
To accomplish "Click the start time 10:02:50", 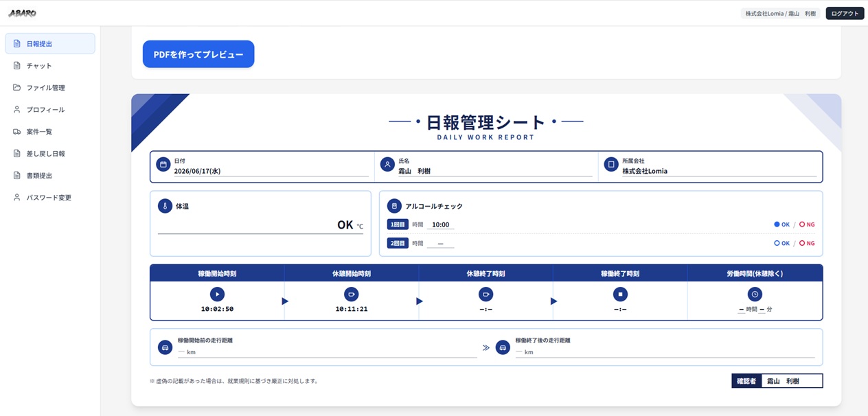I will 217,309.
